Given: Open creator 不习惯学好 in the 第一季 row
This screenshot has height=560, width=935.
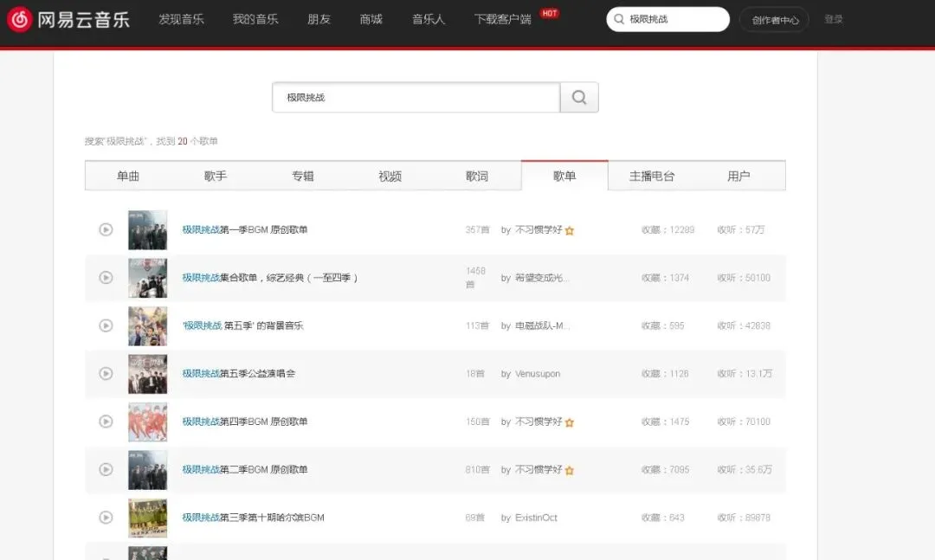Looking at the screenshot, I should pyautogui.click(x=538, y=229).
